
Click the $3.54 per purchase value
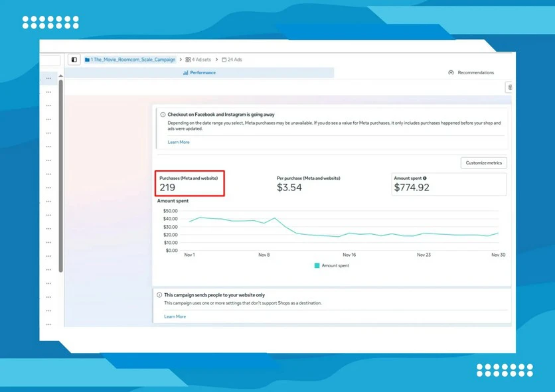coord(289,188)
